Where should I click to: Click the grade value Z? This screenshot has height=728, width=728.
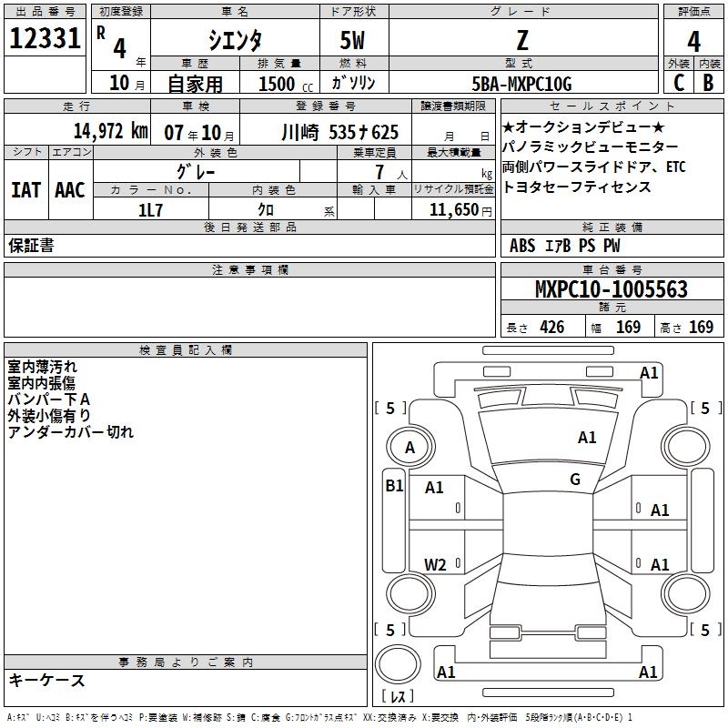point(522,40)
